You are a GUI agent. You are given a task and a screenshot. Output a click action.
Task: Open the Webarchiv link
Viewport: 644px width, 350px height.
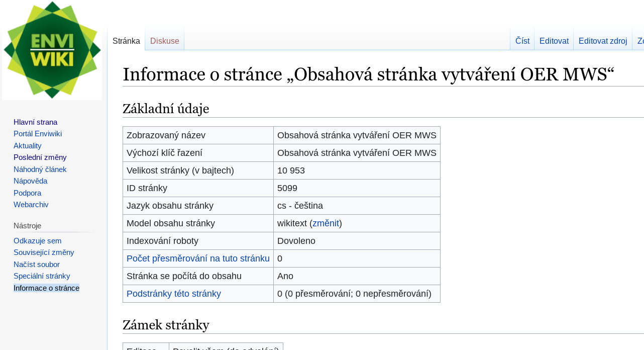coord(31,205)
